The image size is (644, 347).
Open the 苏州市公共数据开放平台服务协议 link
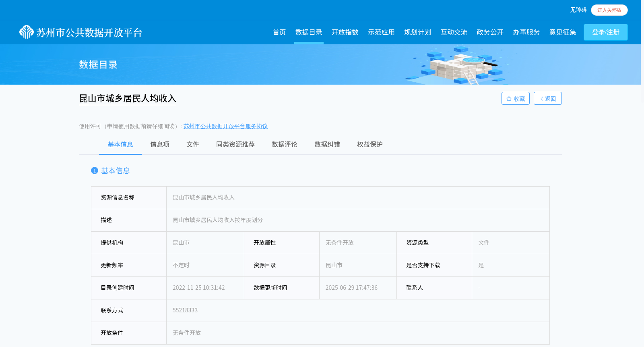[x=225, y=126]
